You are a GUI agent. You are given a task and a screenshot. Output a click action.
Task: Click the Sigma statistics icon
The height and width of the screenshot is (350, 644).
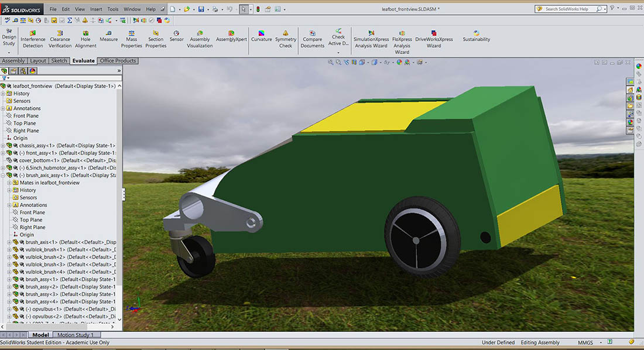tap(70, 20)
